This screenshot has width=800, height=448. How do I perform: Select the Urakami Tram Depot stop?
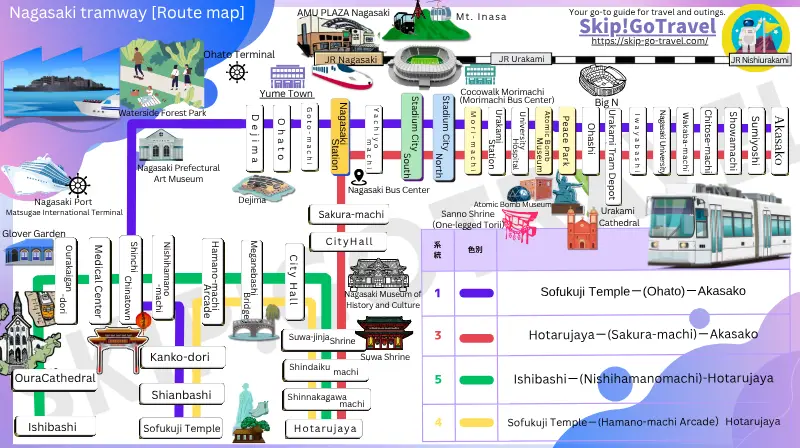click(x=612, y=156)
